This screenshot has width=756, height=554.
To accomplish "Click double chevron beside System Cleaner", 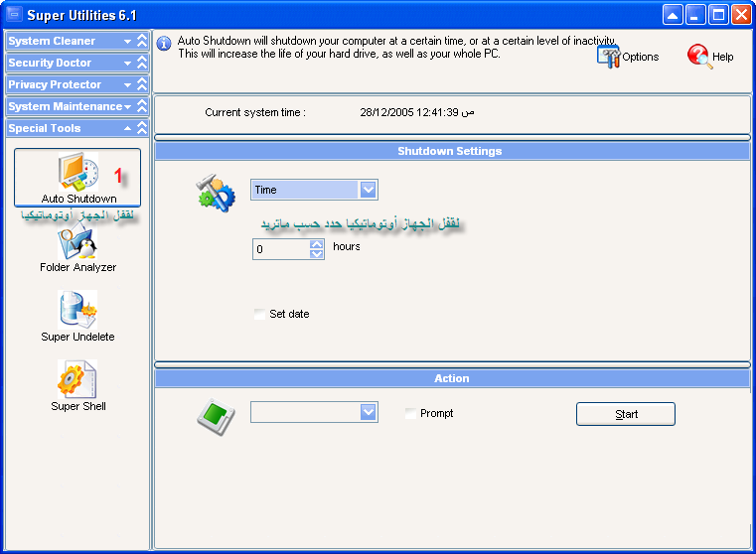I will pyautogui.click(x=142, y=41).
